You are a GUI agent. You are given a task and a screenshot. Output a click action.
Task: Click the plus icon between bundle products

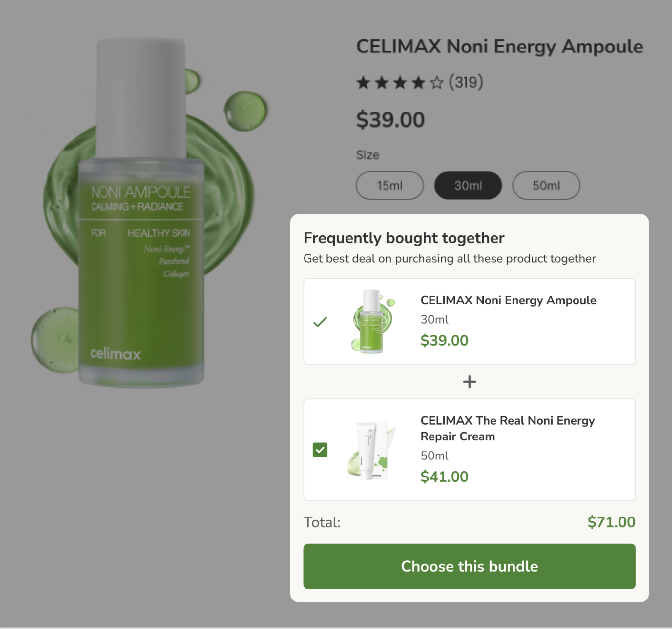click(469, 382)
